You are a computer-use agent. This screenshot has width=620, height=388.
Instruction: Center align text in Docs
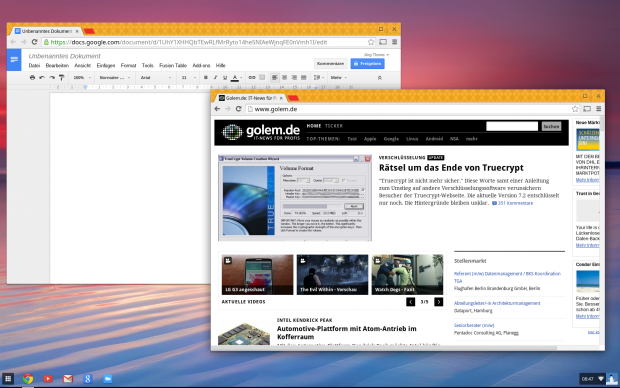coord(284,78)
